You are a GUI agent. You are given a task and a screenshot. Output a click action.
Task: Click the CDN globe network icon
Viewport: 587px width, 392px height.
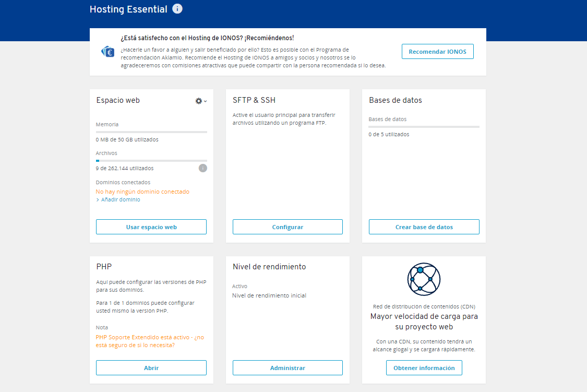click(424, 279)
